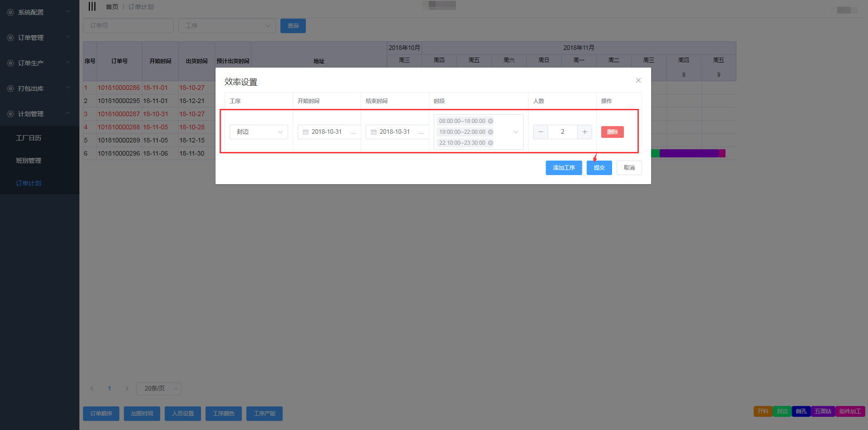The height and width of the screenshot is (430, 868).
Task: Expand the 封边 工序 dropdown
Action: 259,132
